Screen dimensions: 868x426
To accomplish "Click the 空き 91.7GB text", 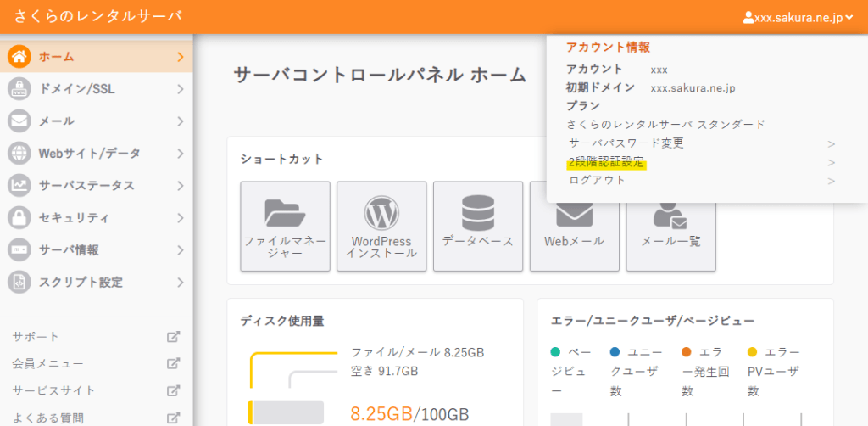I will [385, 371].
